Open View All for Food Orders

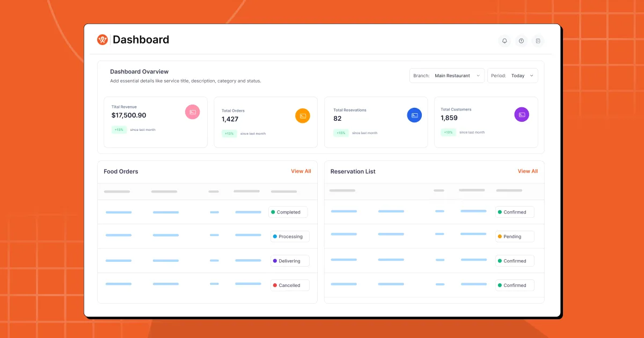pyautogui.click(x=301, y=171)
